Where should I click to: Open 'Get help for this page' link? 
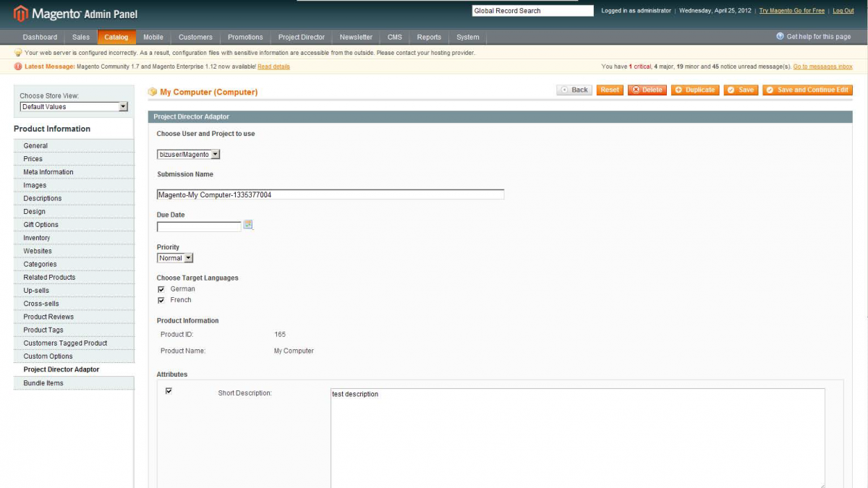(x=819, y=37)
